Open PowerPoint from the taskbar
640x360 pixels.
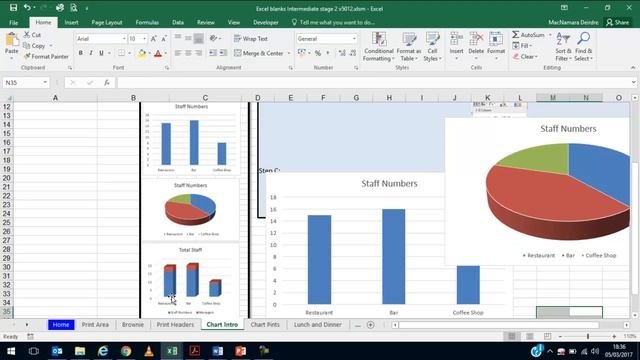click(x=240, y=351)
